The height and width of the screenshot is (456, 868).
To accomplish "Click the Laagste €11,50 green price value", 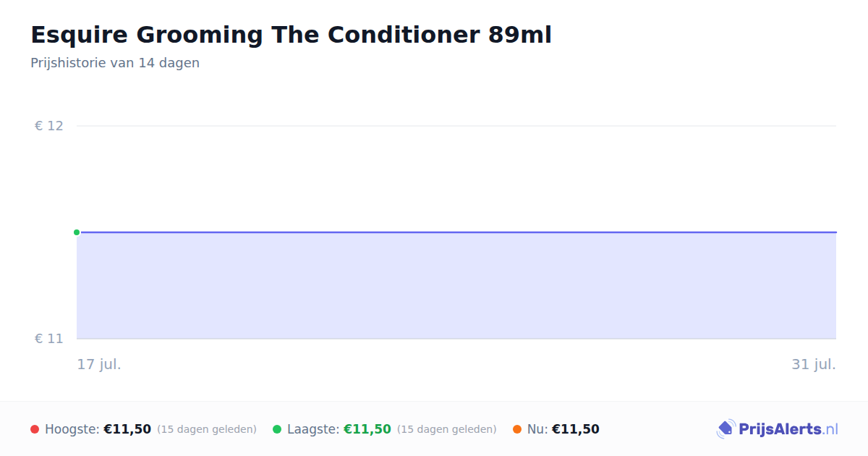I will coord(367,429).
